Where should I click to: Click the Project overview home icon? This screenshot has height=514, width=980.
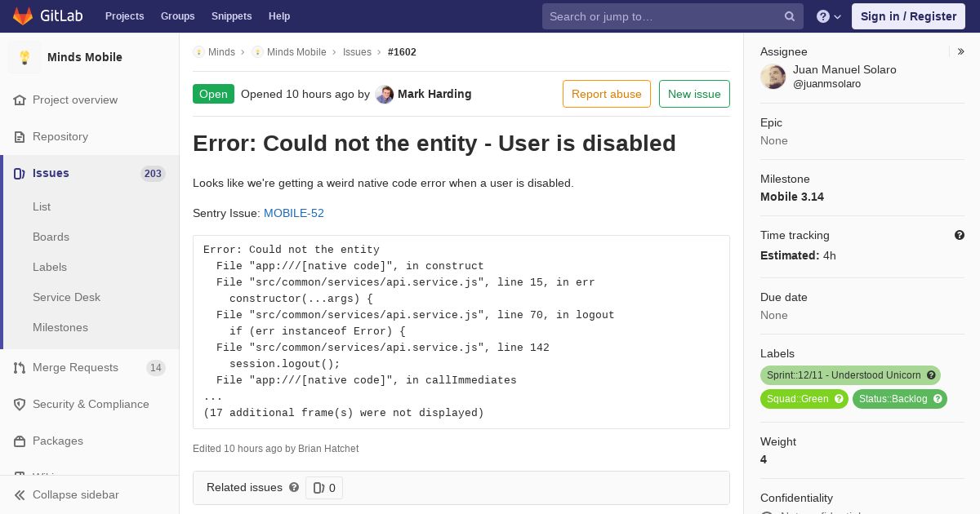pos(20,100)
